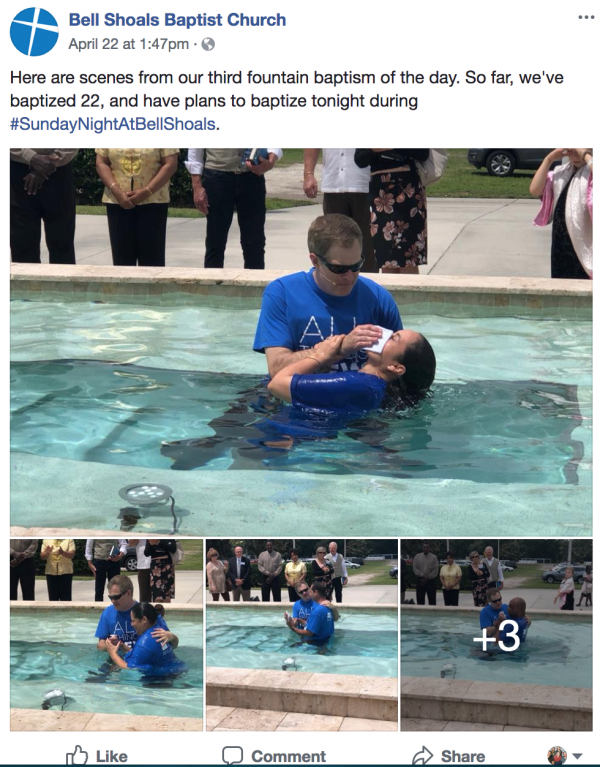Screen dimensions: 600x767
Task: Open the middle thumbnail of two men in fountain
Action: click(302, 635)
